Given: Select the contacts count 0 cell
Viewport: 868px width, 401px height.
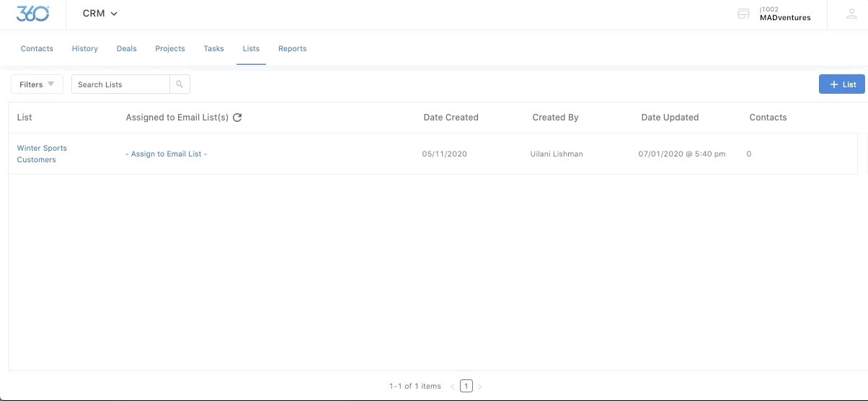Looking at the screenshot, I should pyautogui.click(x=749, y=154).
